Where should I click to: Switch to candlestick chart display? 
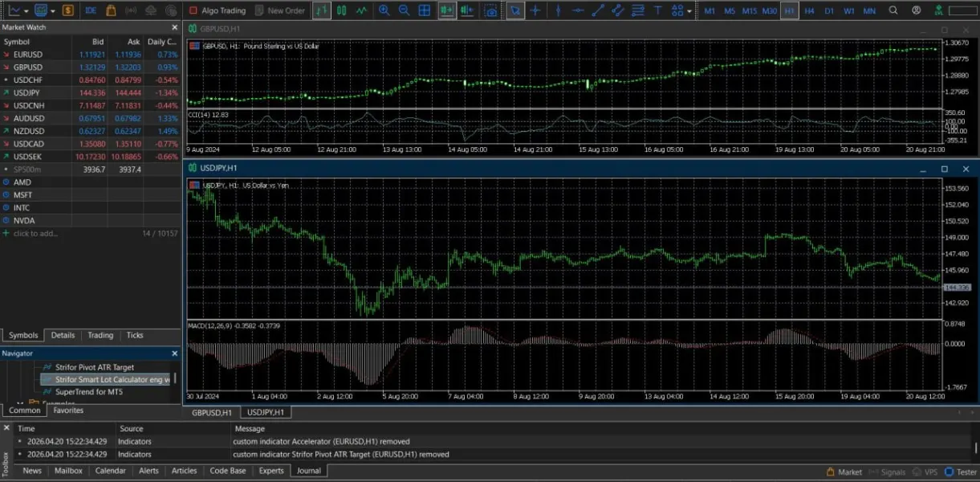coord(342,10)
